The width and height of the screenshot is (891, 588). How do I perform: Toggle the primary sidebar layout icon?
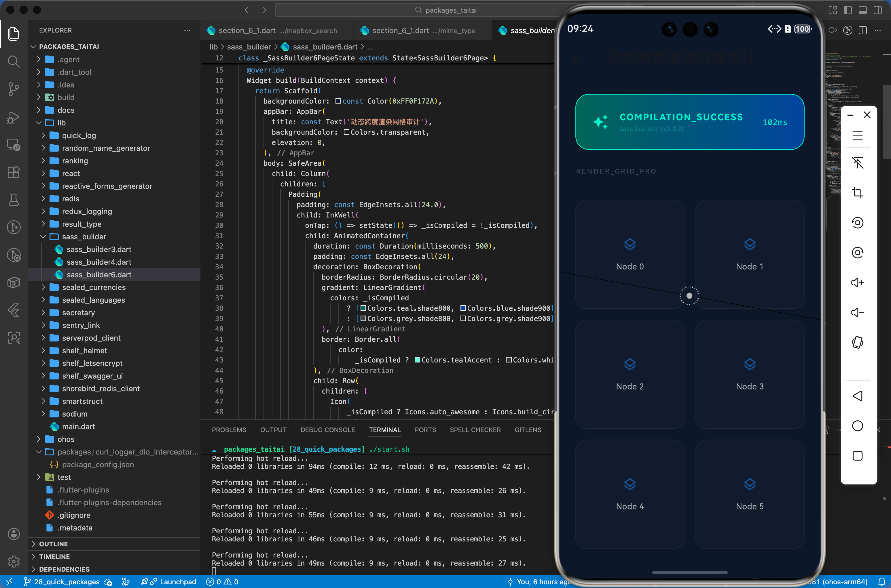point(848,10)
